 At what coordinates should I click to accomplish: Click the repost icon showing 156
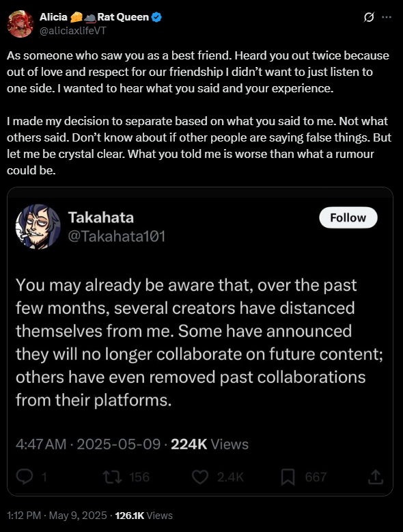coord(113,477)
